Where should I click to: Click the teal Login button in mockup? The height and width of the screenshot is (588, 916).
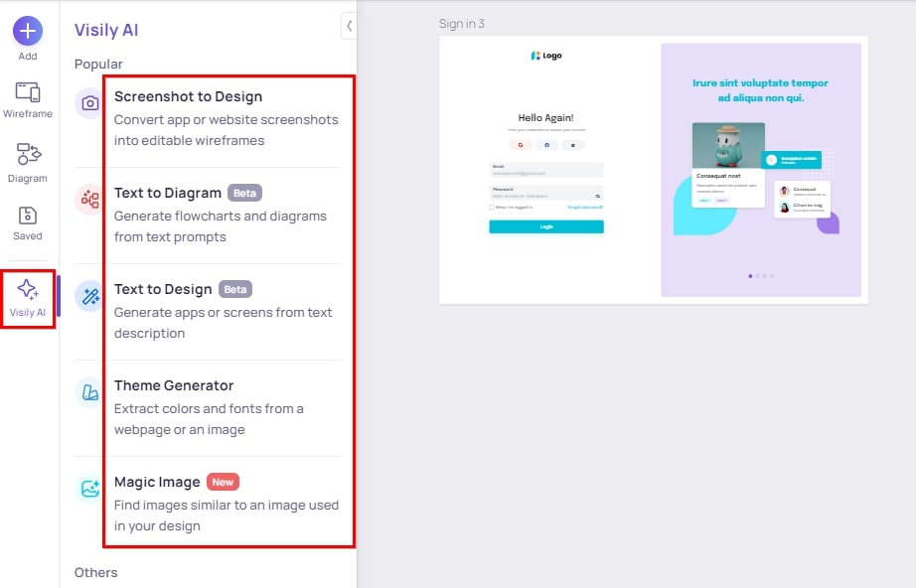(x=546, y=226)
